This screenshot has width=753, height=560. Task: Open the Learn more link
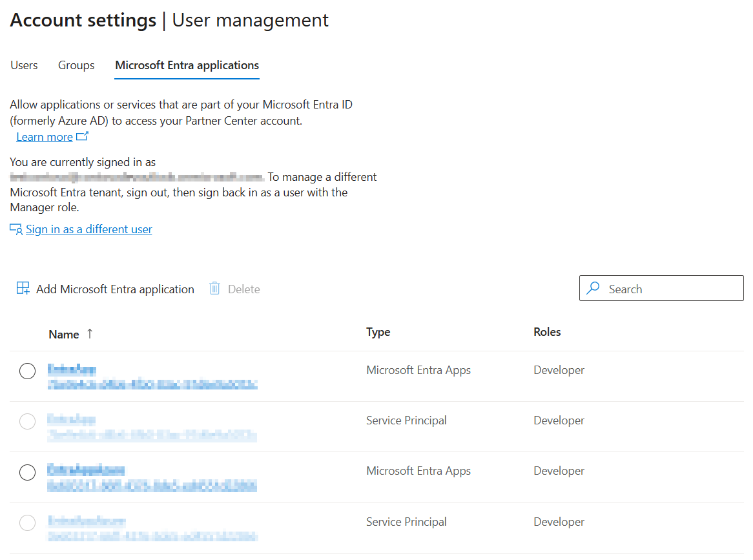point(45,137)
